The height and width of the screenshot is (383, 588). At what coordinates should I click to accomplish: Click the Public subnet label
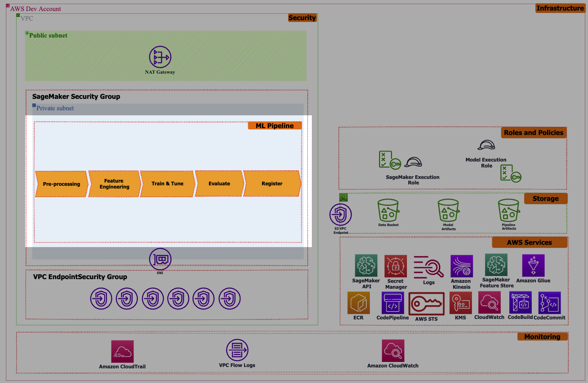pos(48,35)
